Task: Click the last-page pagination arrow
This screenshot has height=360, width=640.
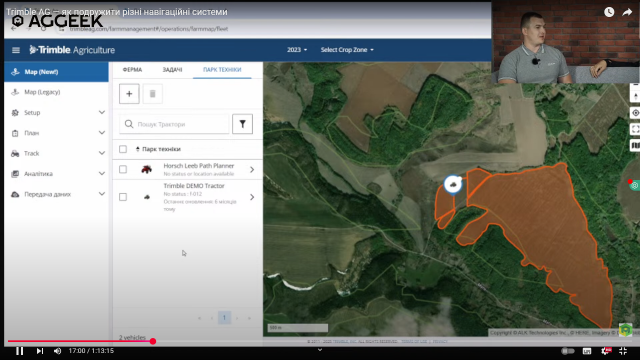Action: (249, 318)
